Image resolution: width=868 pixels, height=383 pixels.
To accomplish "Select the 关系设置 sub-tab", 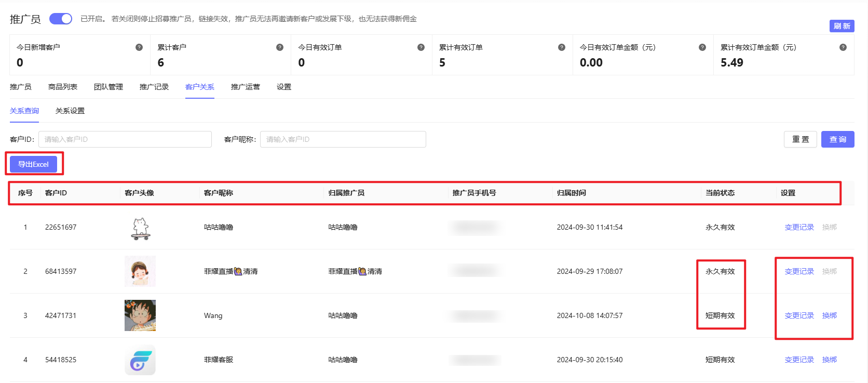I will click(70, 111).
